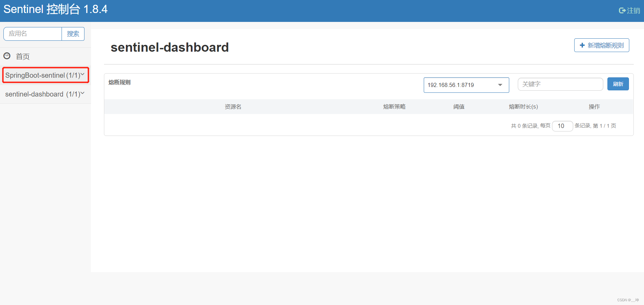Click the 搜索 button
Screen dimensions: 644x305
point(73,34)
